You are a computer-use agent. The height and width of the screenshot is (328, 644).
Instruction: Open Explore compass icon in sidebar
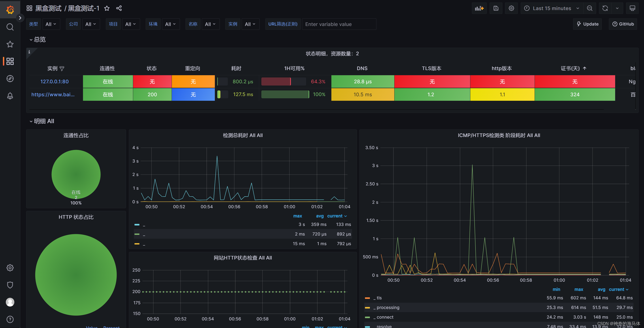pyautogui.click(x=10, y=79)
